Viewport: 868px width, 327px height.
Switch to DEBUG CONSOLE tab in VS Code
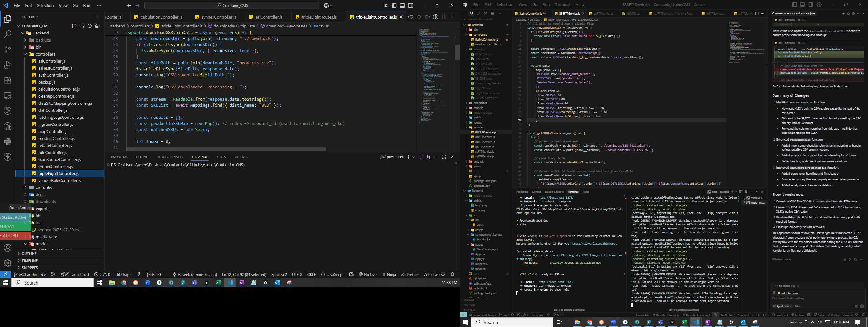170,157
